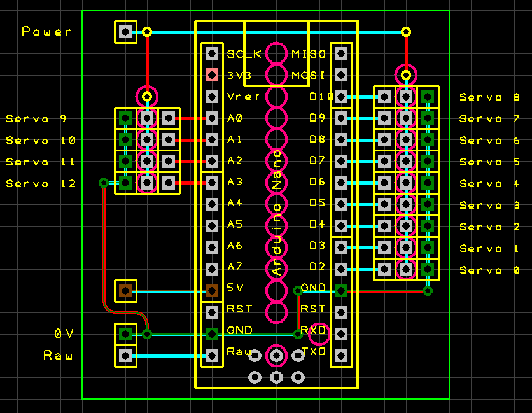Screen dimensions: 532x413
Task: Pick the pink 3V3 pad on the Arduino header
Action: (212, 75)
